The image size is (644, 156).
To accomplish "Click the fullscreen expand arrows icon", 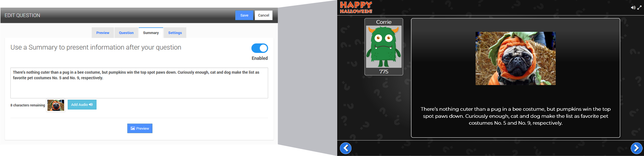I will point(639,8).
